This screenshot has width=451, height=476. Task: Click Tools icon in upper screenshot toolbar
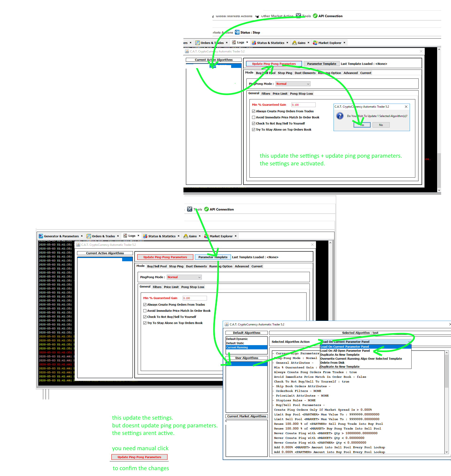coord(298,16)
